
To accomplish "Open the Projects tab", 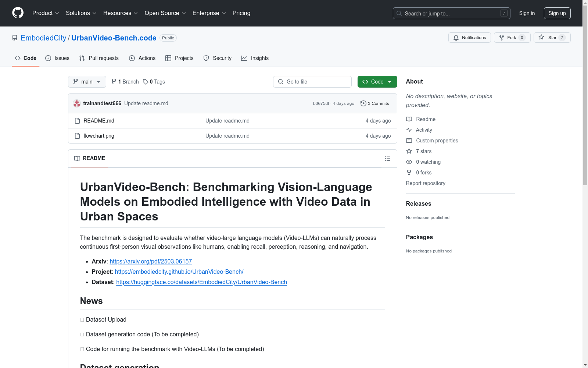I will 179,58.
